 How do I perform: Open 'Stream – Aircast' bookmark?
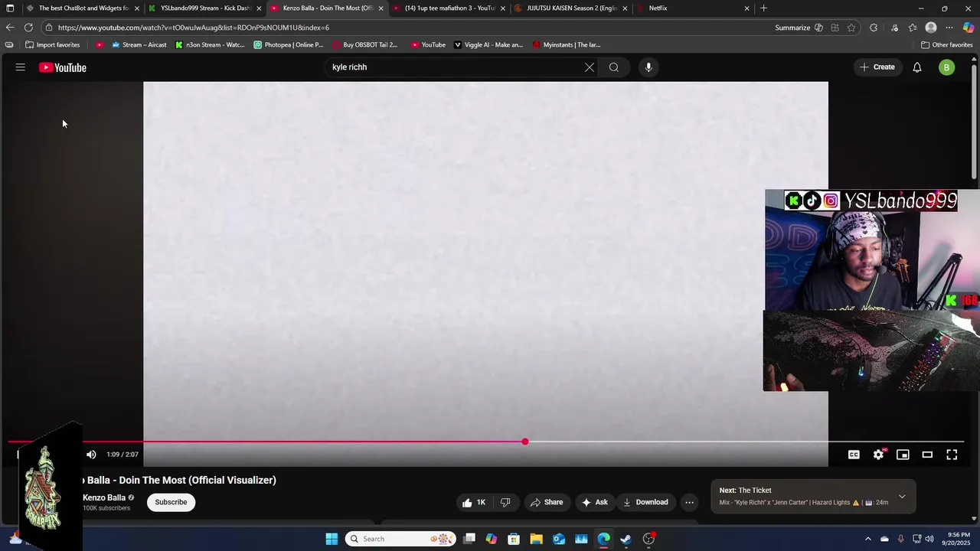pos(139,44)
